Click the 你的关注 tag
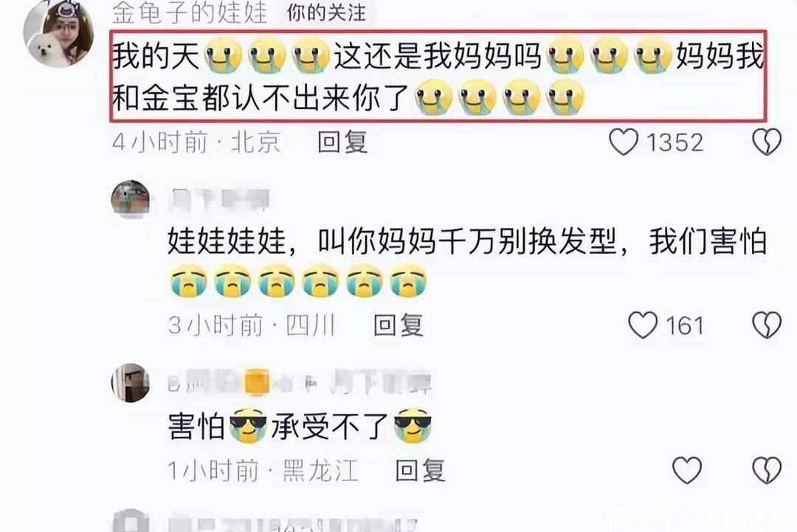The height and width of the screenshot is (532, 797). click(x=326, y=13)
